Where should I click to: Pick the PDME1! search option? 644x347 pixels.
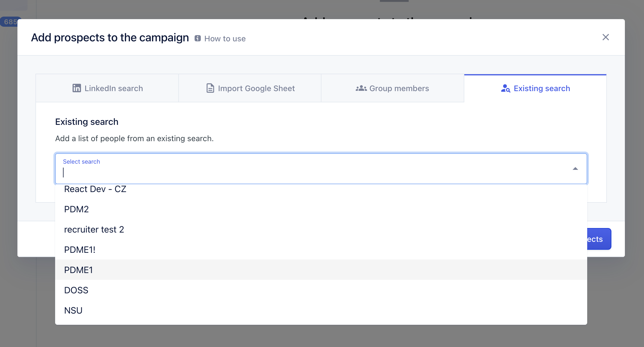pos(321,250)
